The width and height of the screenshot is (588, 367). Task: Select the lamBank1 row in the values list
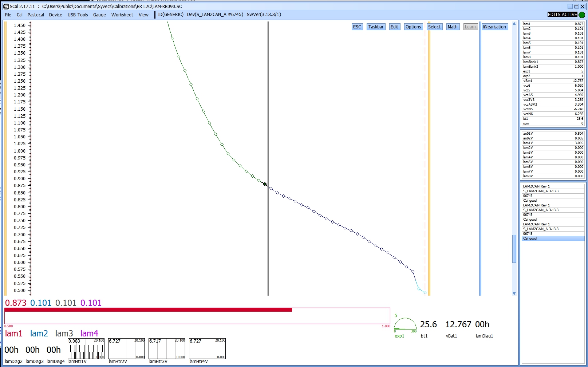(x=553, y=62)
